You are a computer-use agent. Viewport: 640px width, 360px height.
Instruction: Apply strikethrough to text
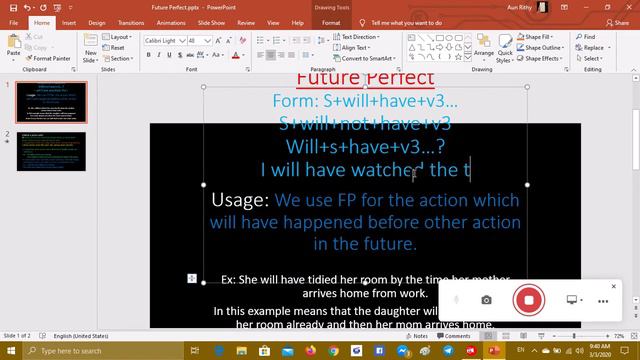[x=190, y=55]
